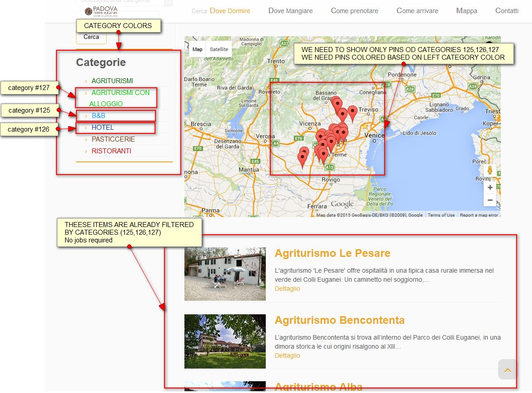Open Agriturismo Le Pesare thumbnail image

pyautogui.click(x=225, y=274)
